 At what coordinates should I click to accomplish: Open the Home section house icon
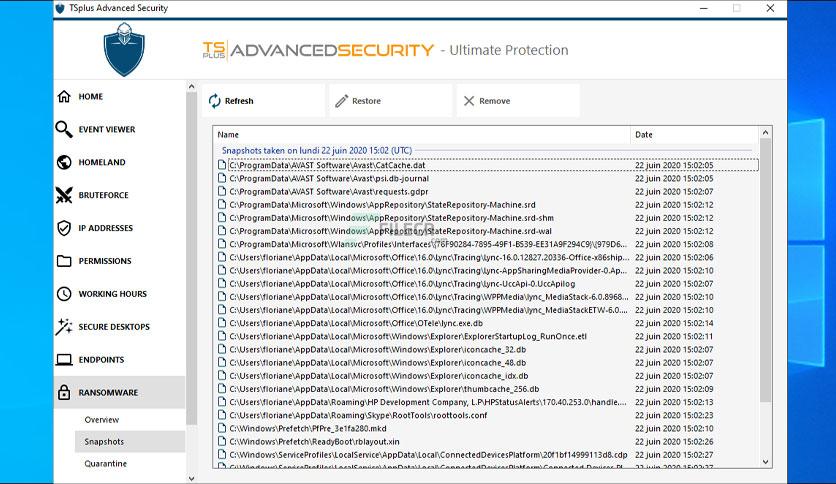point(64,96)
